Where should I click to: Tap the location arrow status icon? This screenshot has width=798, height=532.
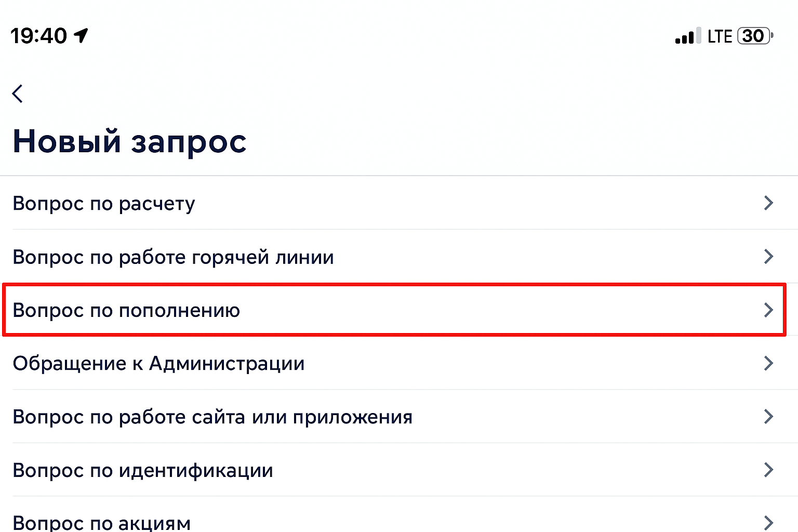tap(81, 35)
